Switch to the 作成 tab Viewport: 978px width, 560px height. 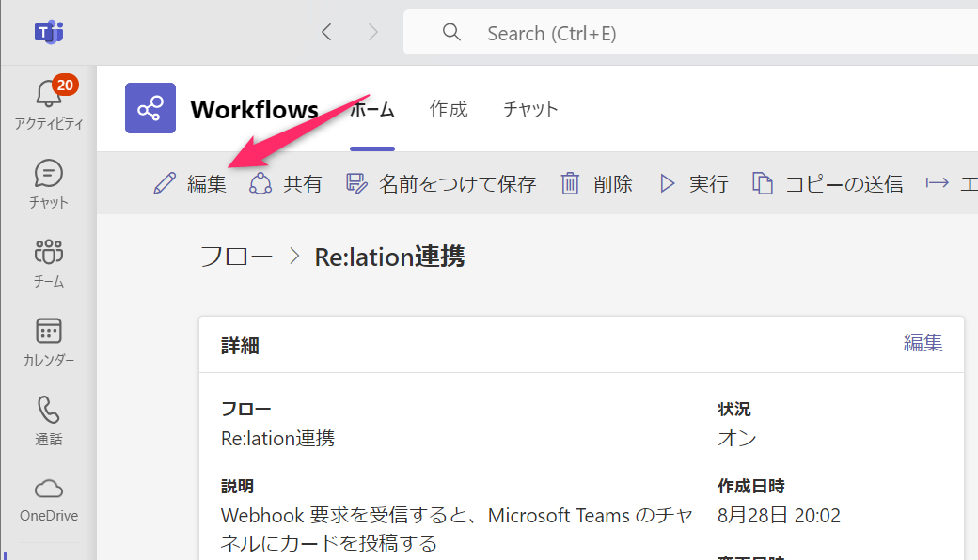[x=449, y=110]
